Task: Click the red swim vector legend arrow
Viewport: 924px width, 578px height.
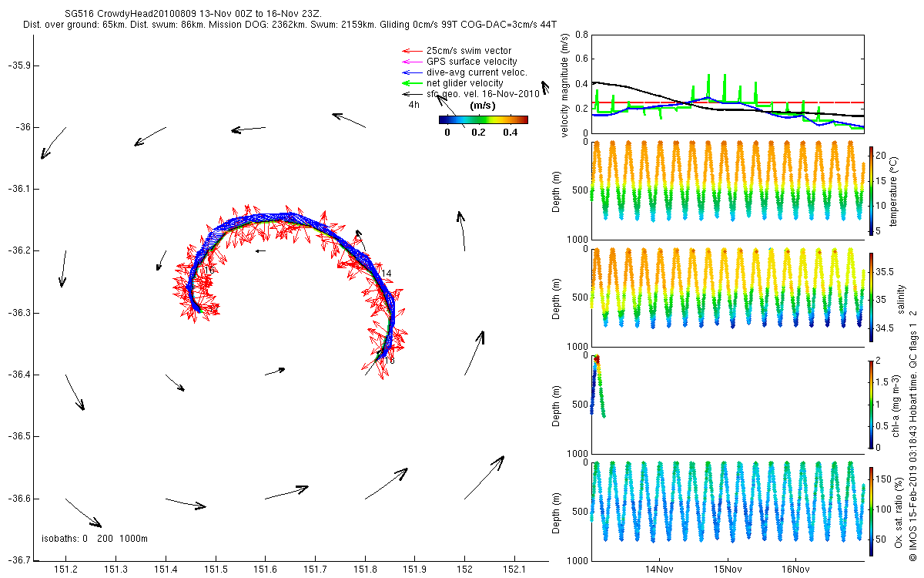Action: click(x=411, y=52)
